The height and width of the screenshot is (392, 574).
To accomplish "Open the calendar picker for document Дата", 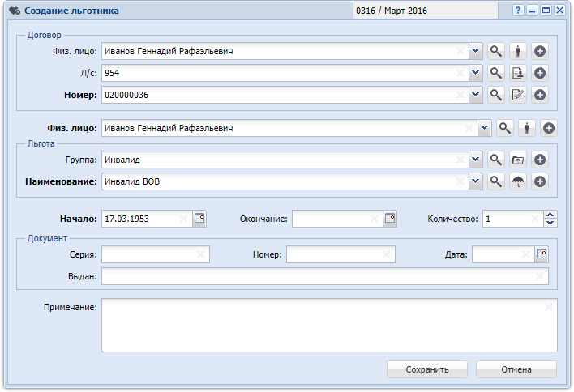I will point(542,254).
